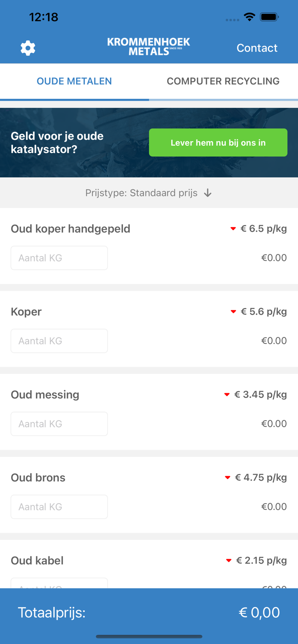Image resolution: width=298 pixels, height=644 pixels.
Task: Select the OUDE METALEN tab
Action: pos(74,81)
